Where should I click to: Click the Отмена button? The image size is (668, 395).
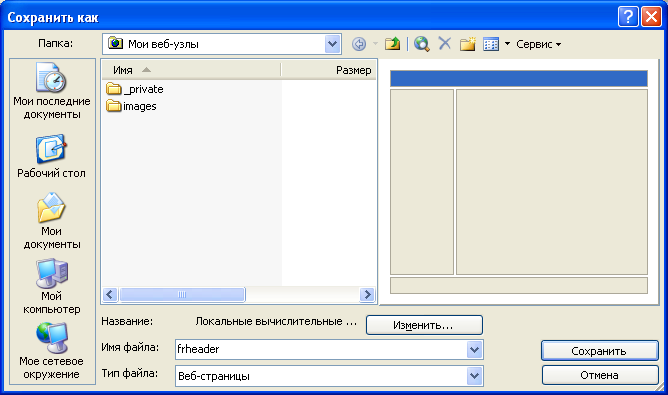pyautogui.click(x=600, y=375)
